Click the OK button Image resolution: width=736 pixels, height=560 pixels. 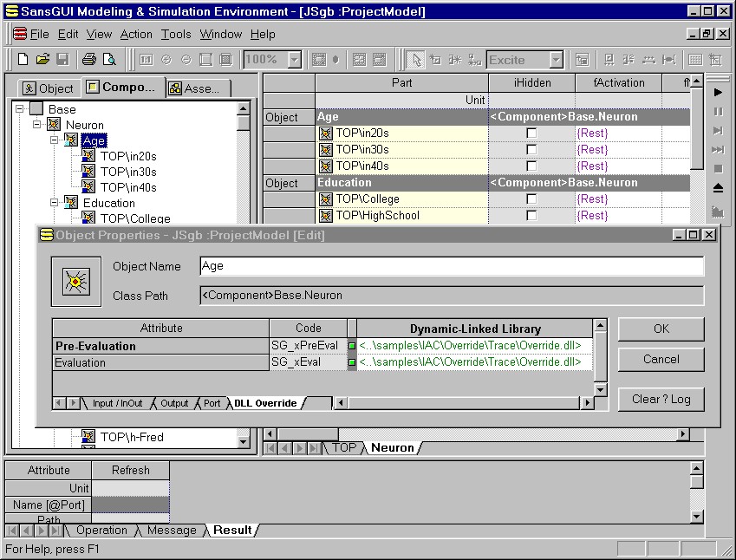coord(661,329)
